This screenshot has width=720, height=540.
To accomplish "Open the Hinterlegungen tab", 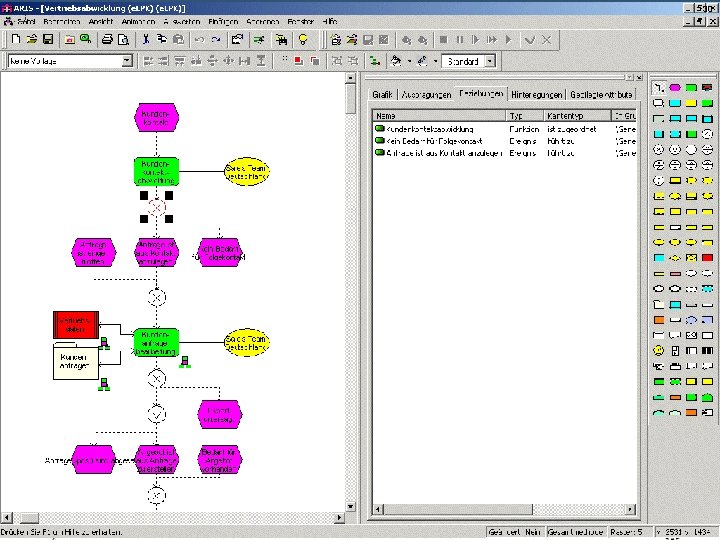I will tap(536, 94).
